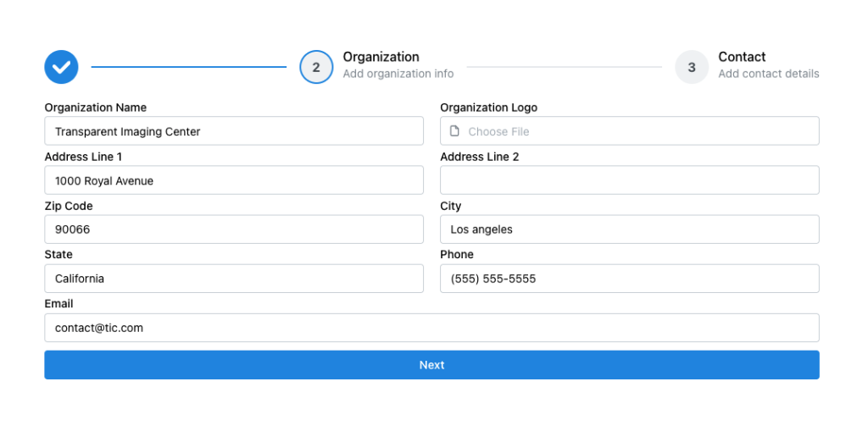Open the Choose File logo uploader
This screenshot has width=868, height=448.
(x=629, y=131)
